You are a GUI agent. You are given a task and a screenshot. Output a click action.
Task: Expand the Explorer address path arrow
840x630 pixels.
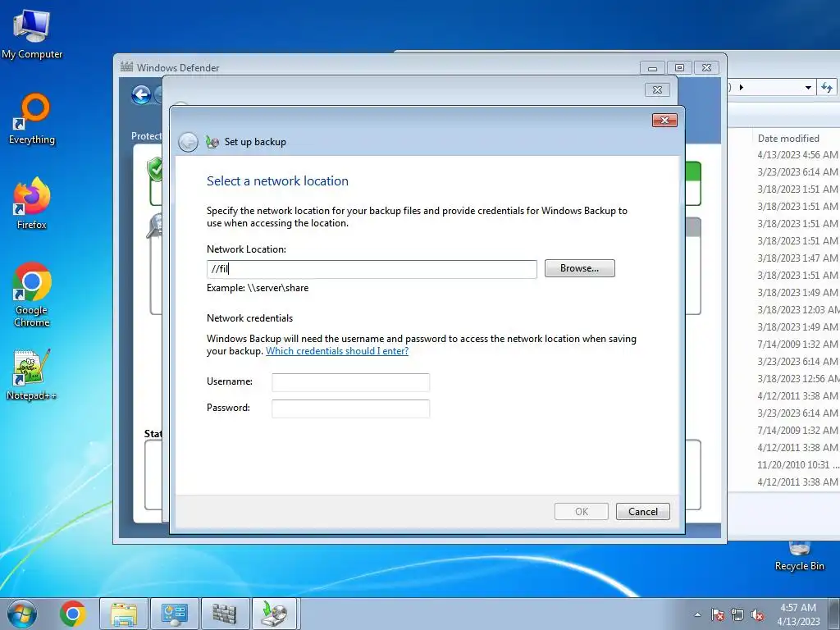742,87
